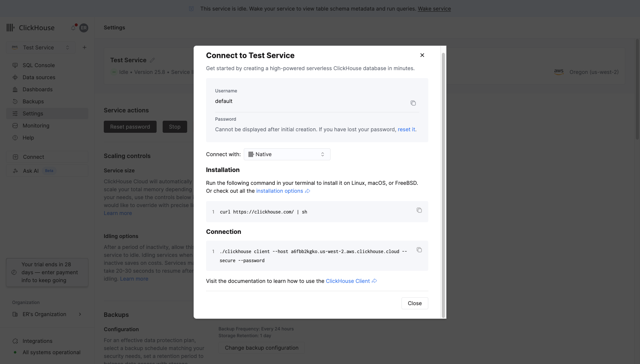Click the Dashboards icon

[15, 89]
